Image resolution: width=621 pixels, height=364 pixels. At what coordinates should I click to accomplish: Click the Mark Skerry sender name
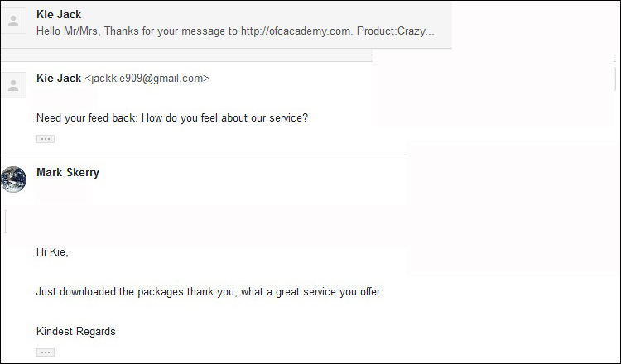[68, 173]
